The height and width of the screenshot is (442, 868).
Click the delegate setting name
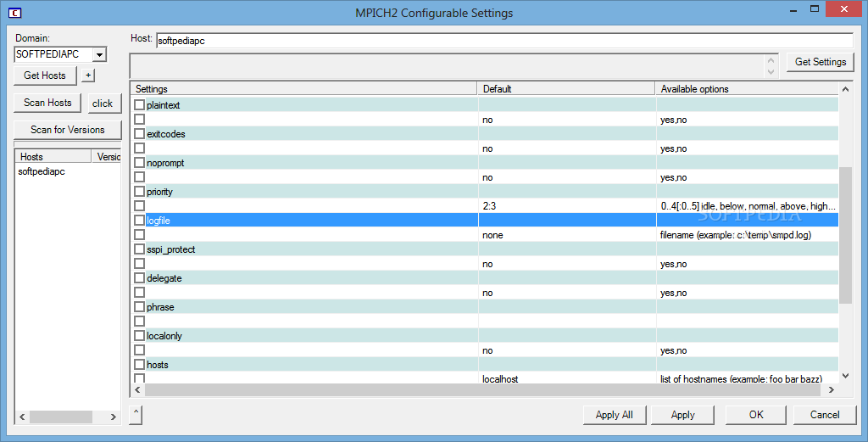click(x=164, y=278)
